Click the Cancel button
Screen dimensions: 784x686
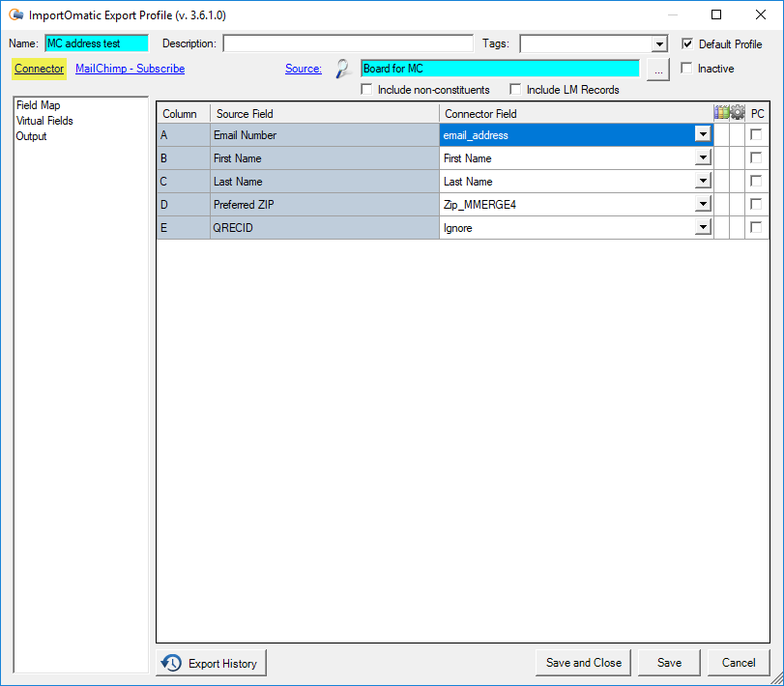coord(739,663)
